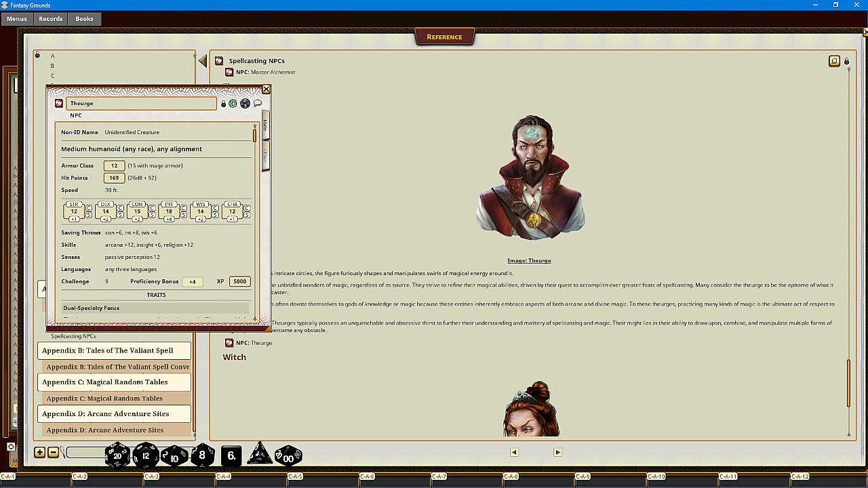Screen dimensions: 868x488
Task: Click the reference page view icon
Action: (x=834, y=61)
